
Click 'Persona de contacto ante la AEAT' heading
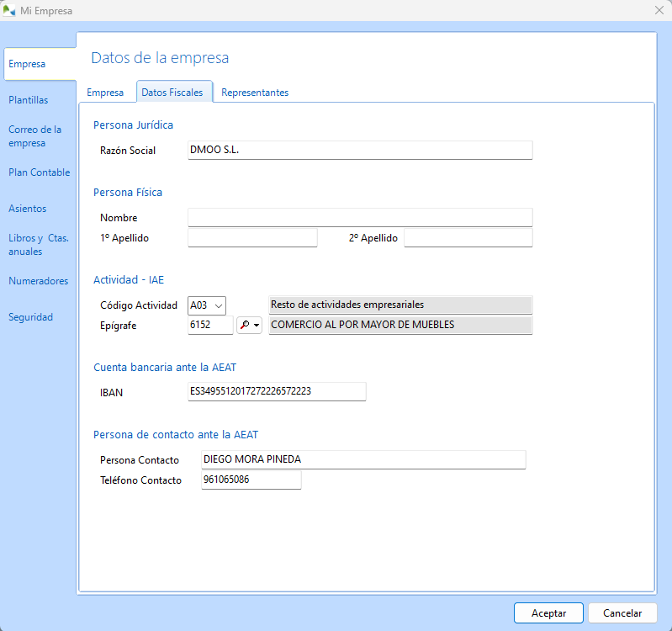[176, 435]
